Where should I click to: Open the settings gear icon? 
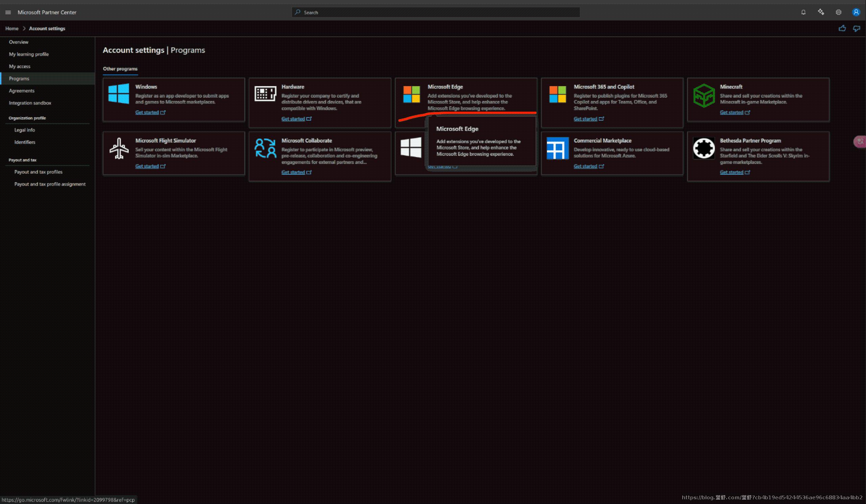tap(839, 13)
